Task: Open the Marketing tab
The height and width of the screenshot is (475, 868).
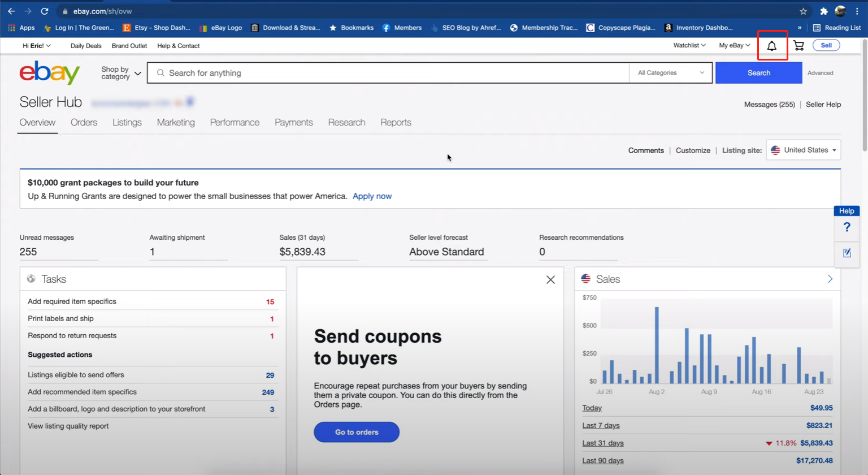Action: point(176,122)
